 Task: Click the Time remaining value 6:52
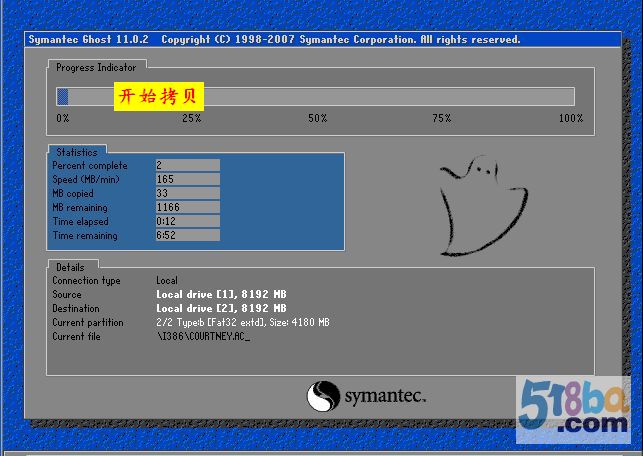188,235
